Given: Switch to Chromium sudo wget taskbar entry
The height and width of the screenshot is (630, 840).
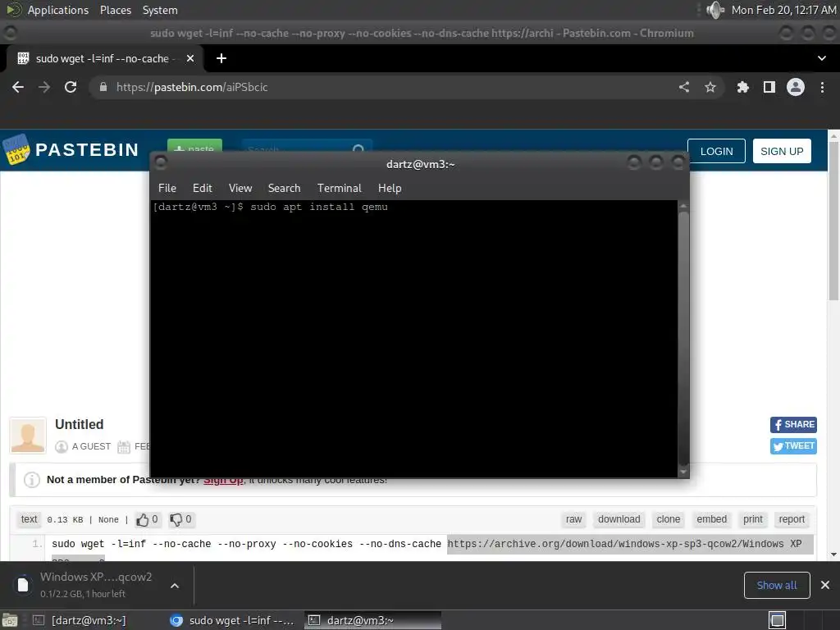Looking at the screenshot, I should (232, 620).
